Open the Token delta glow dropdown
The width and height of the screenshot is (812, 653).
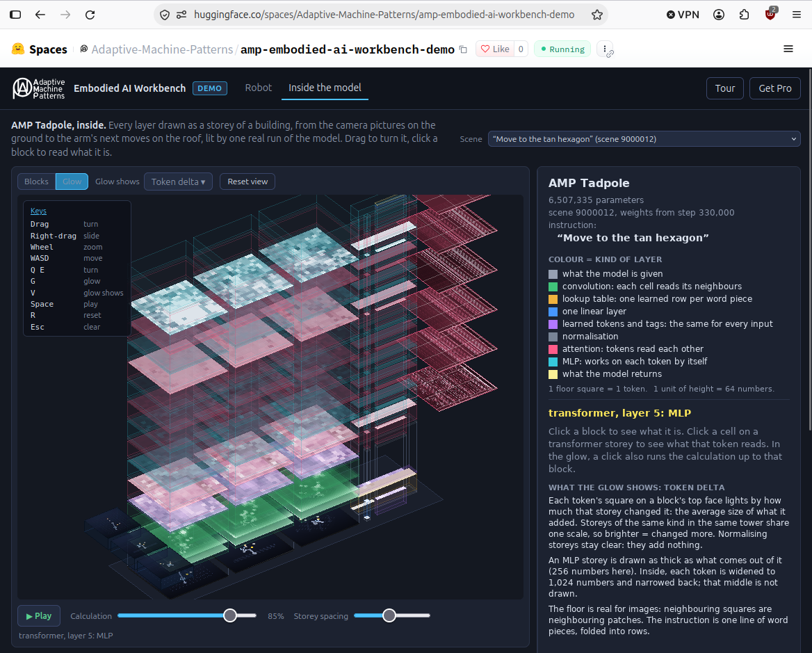click(178, 182)
